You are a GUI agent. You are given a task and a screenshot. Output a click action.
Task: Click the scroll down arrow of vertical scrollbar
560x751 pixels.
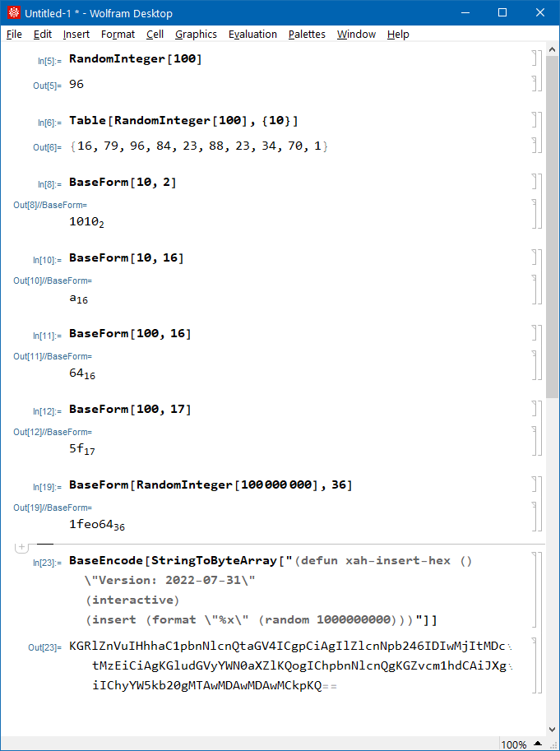click(552, 730)
